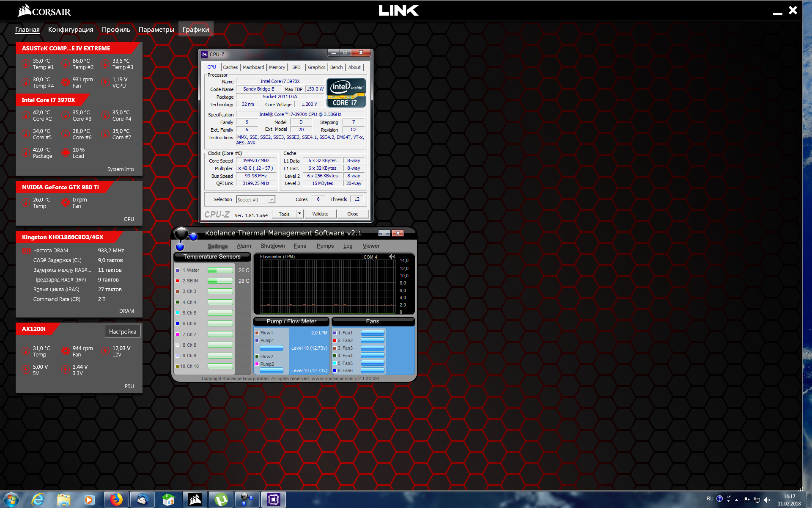Click the CPU-Z taskbar icon
This screenshot has width=812, height=508.
click(x=273, y=500)
